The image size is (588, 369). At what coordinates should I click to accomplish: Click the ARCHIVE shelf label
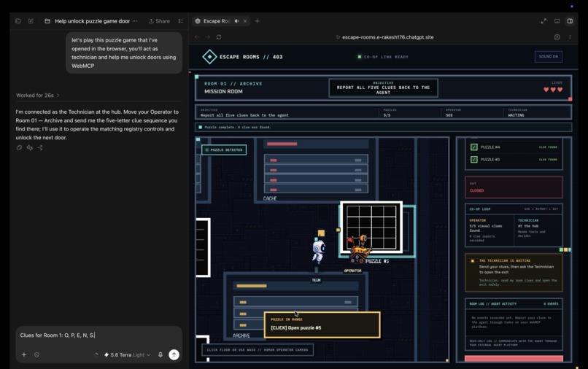pyautogui.click(x=241, y=335)
